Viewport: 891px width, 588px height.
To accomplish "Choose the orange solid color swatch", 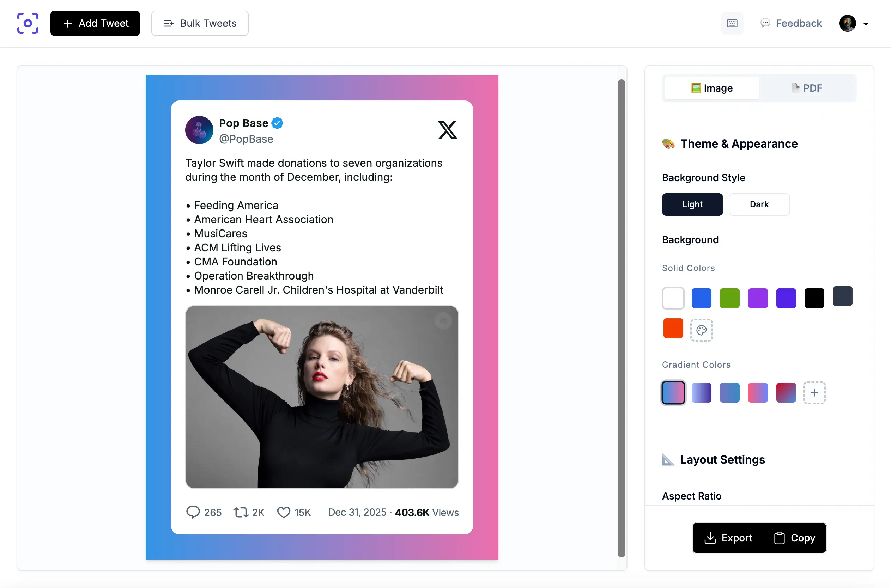I will (673, 329).
